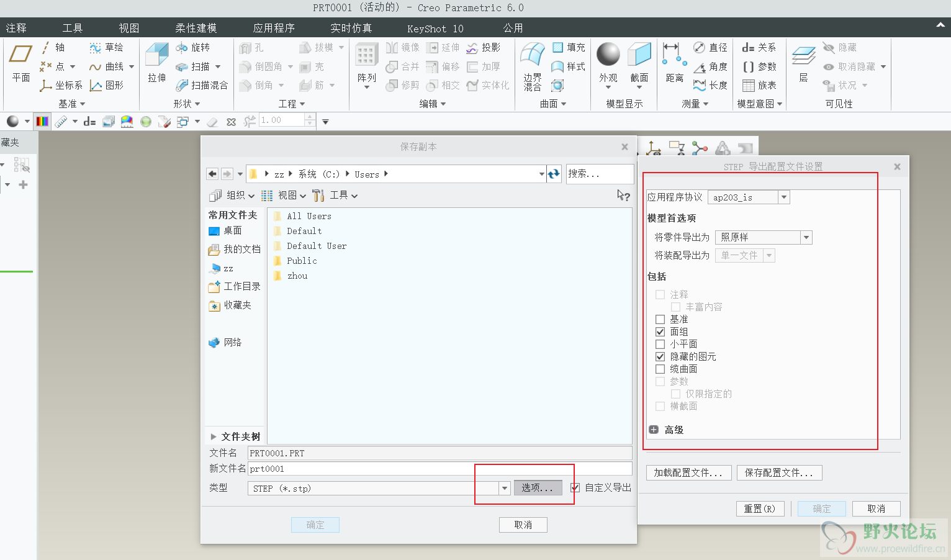
Task: Click the 选项... button
Action: tap(538, 488)
